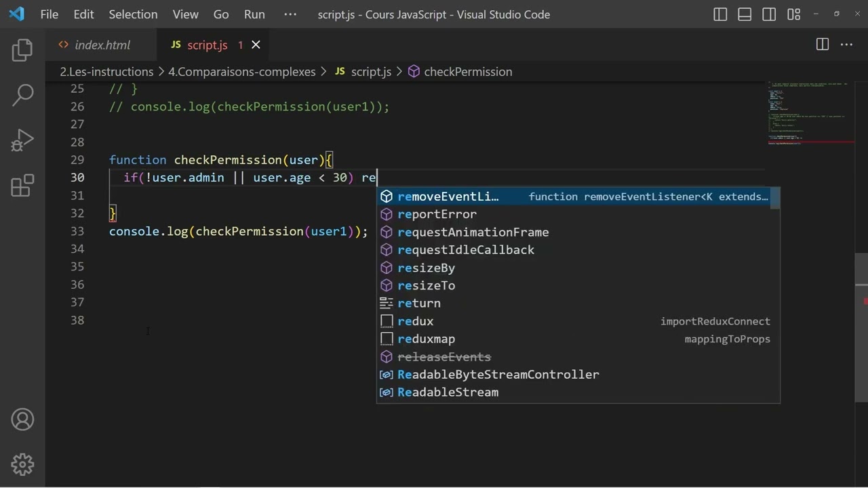The image size is (868, 488).
Task: Open the Selection menu
Action: point(133,14)
